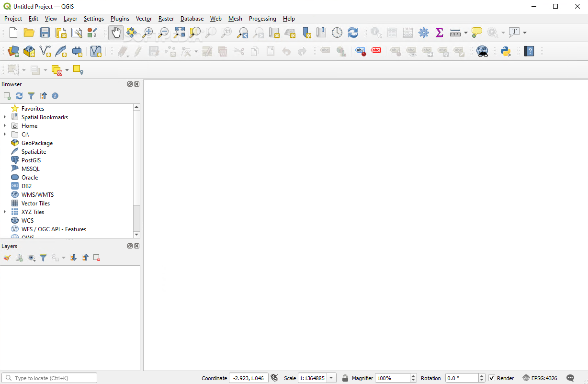
Task: Toggle the lock scale padlock icon
Action: [x=345, y=378]
